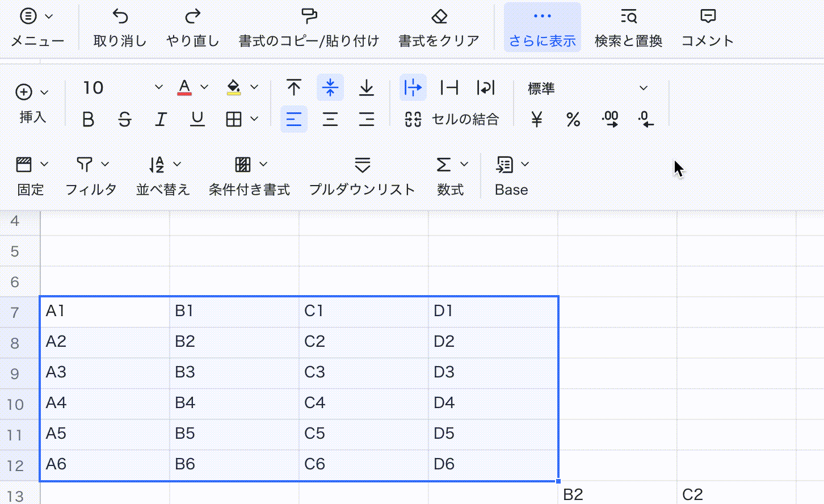The width and height of the screenshot is (824, 504).
Task: Click the セルの結合 merge cells button
Action: [x=452, y=119]
